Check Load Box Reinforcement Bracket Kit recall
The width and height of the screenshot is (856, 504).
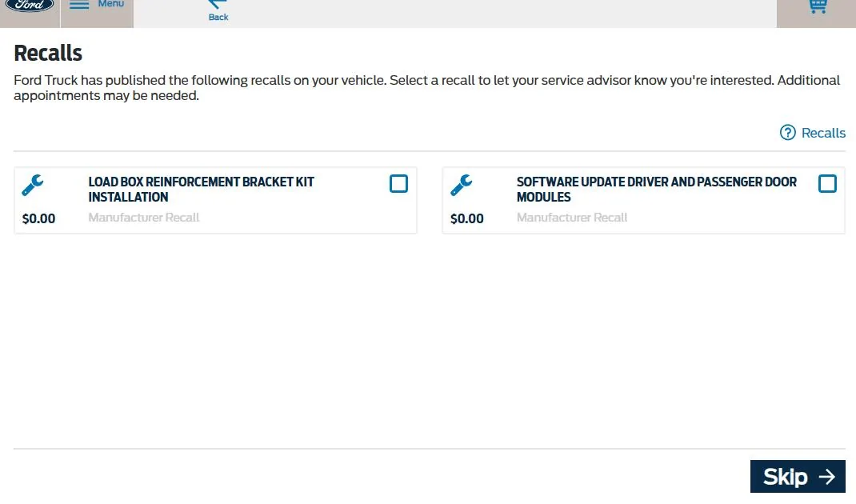[x=398, y=184]
